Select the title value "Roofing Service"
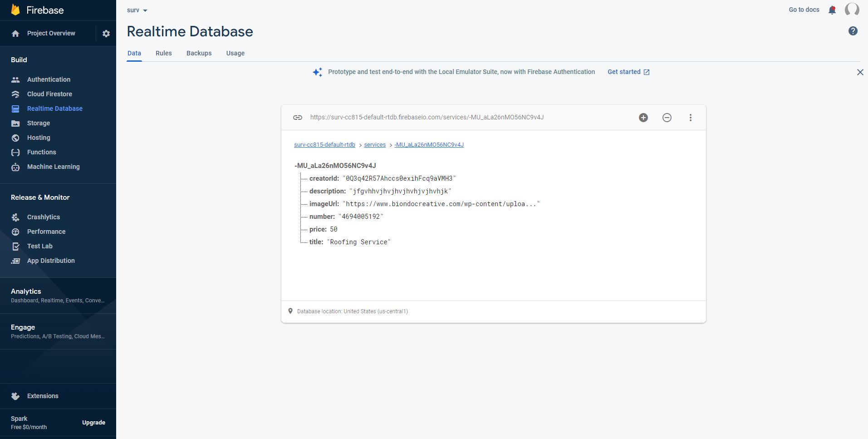Viewport: 868px width, 439px height. coord(358,242)
